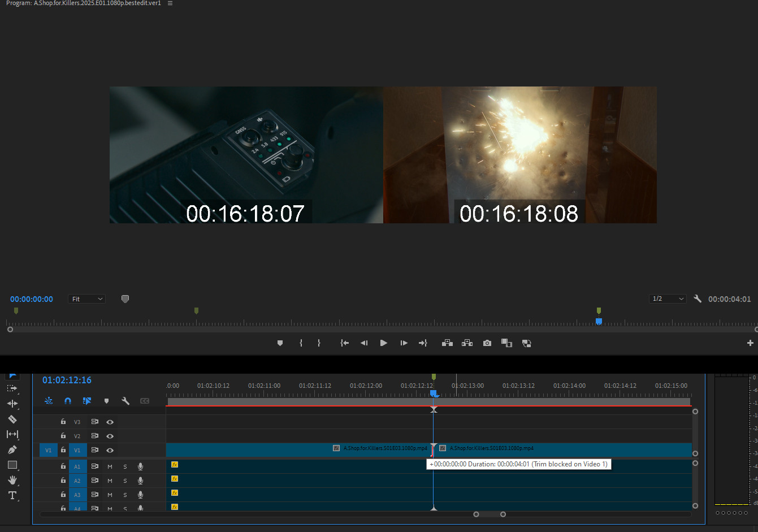This screenshot has height=532, width=758.
Task: Click the Lift button in program monitor
Action: [x=447, y=343]
